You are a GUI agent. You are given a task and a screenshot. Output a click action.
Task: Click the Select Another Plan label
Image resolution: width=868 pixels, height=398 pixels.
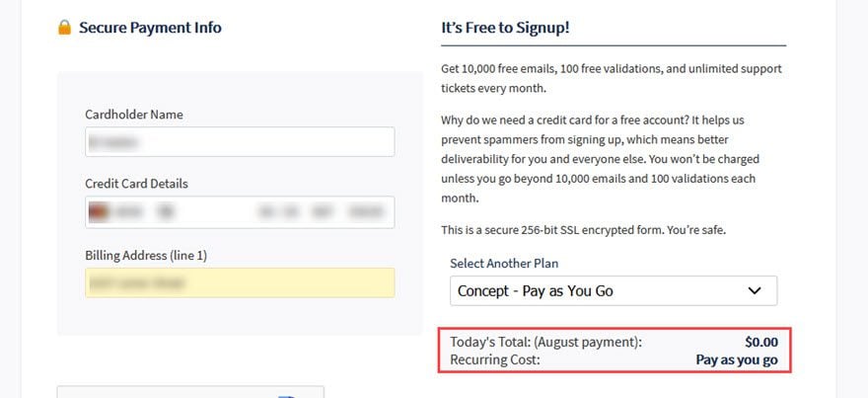pyautogui.click(x=504, y=264)
